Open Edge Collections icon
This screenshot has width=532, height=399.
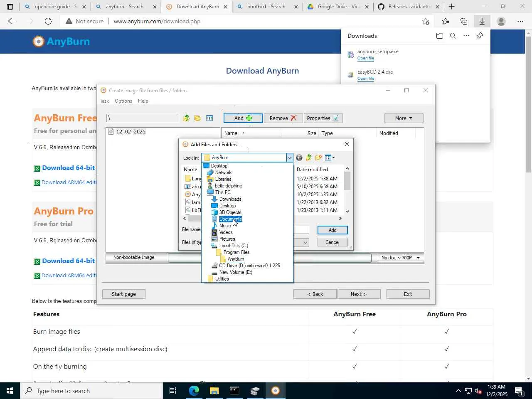464,21
